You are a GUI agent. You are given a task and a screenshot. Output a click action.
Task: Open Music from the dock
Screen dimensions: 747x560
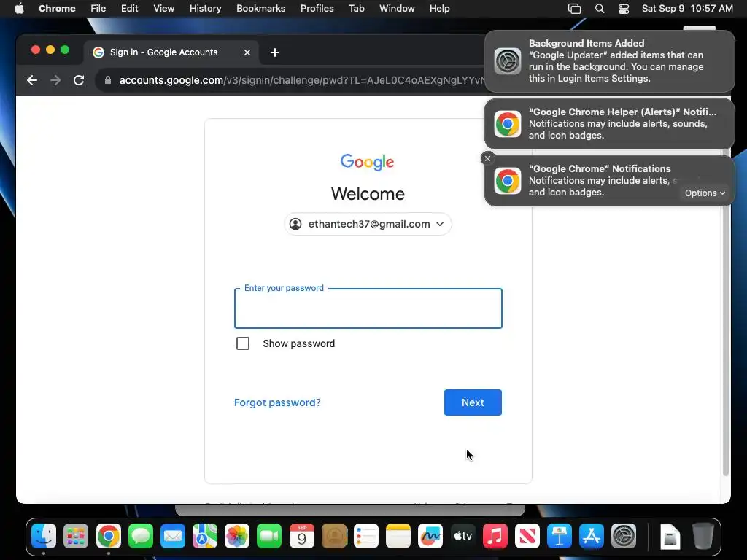495,537
